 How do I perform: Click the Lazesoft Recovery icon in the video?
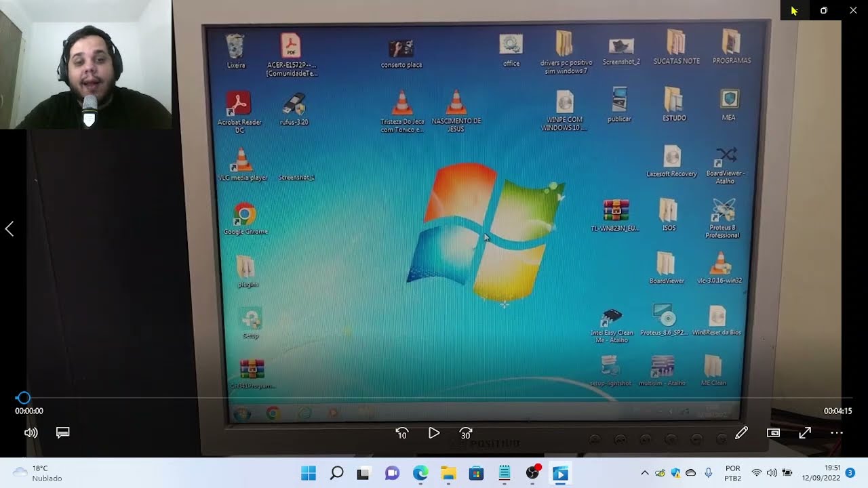pos(671,162)
